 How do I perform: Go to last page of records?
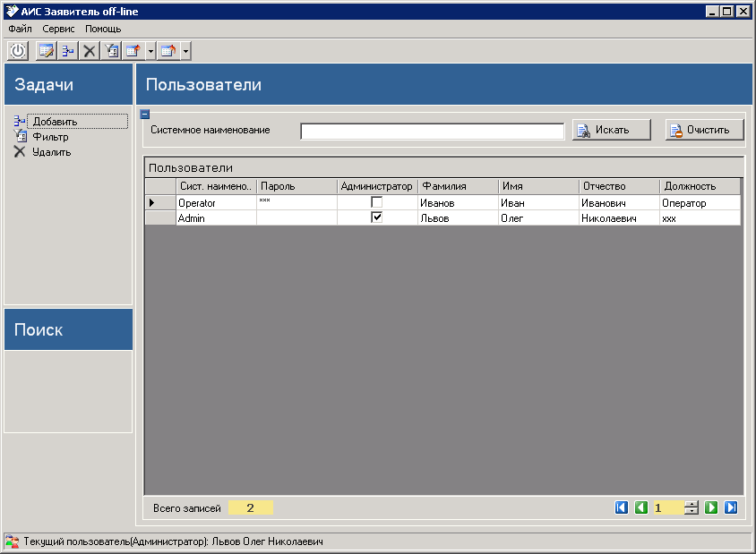731,507
